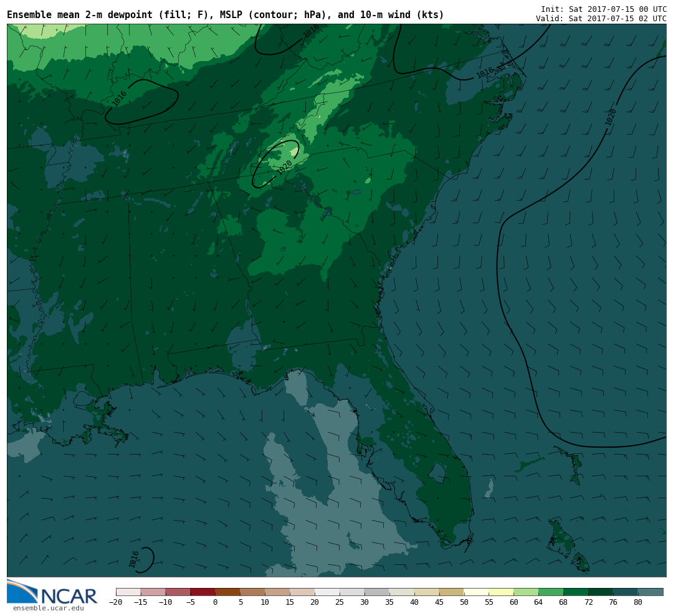This screenshot has width=673, height=616.
Task: Pick the rose swatch between -10 and -5
Action: click(x=178, y=592)
